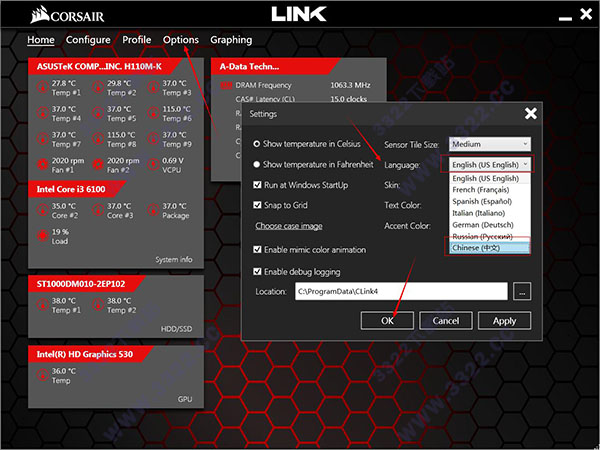Screen dimensions: 600x450
Task: Confirm settings with the OK button
Action: click(387, 321)
